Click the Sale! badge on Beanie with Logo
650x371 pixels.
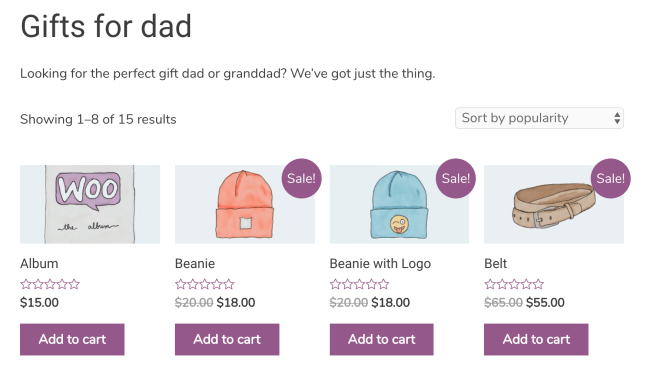[456, 178]
